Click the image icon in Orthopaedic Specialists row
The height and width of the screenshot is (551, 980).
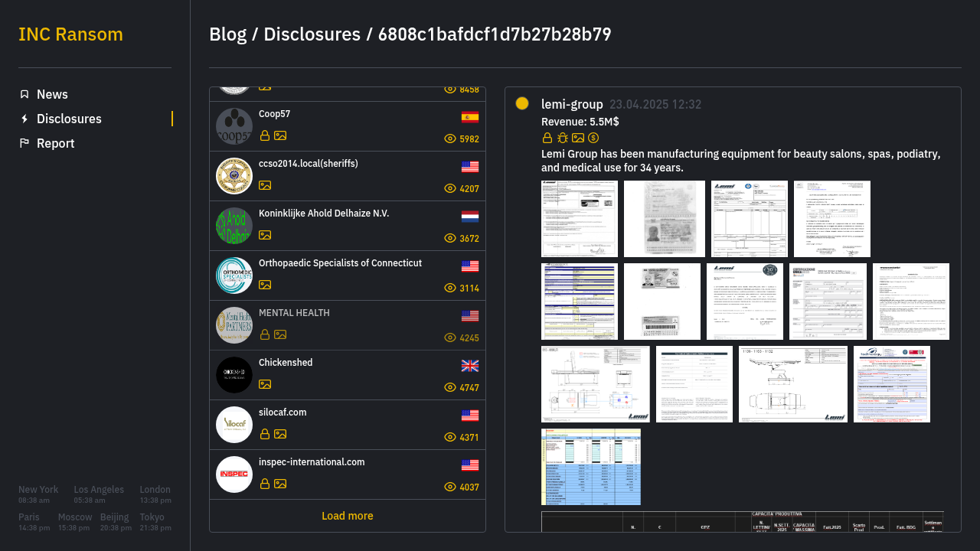click(265, 285)
